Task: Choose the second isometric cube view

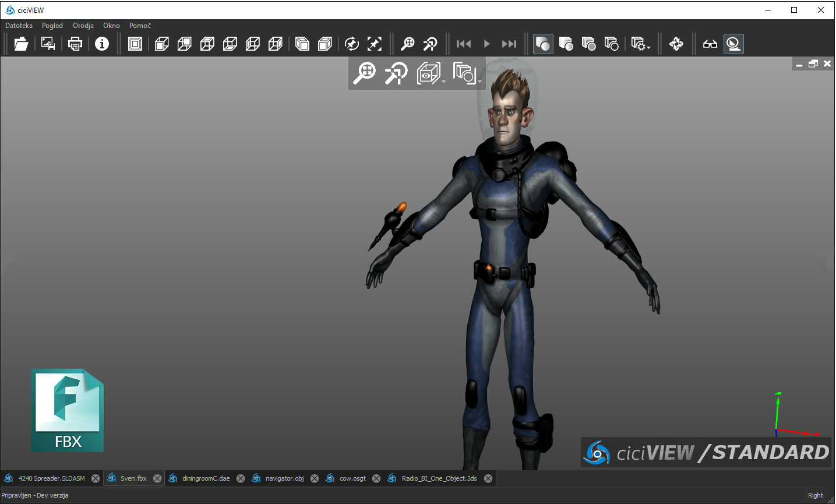Action: tap(325, 44)
